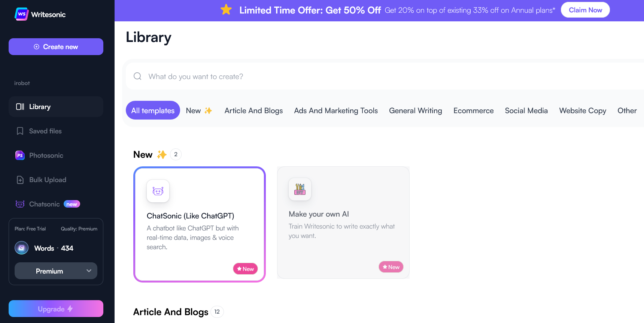Click the Words credit coin icon
Viewport: 644px width, 323px height.
21,248
